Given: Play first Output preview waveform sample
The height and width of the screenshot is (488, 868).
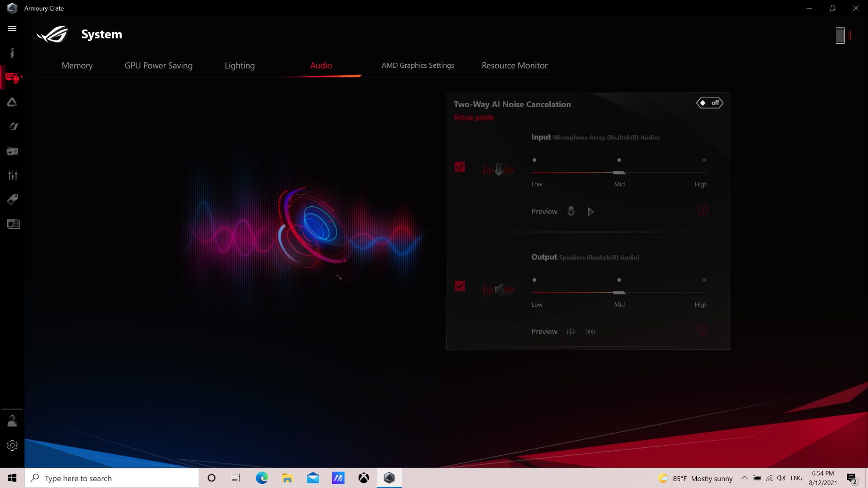Looking at the screenshot, I should 571,331.
